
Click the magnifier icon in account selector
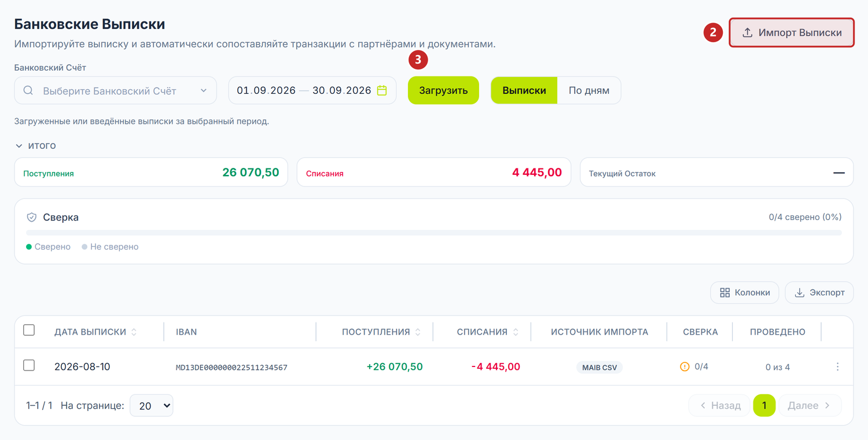28,90
